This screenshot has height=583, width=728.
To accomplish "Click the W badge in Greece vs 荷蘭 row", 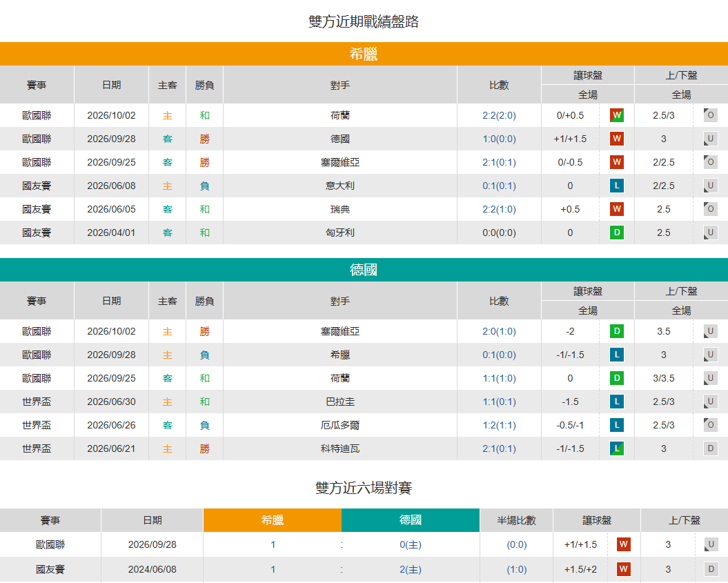I will (617, 115).
